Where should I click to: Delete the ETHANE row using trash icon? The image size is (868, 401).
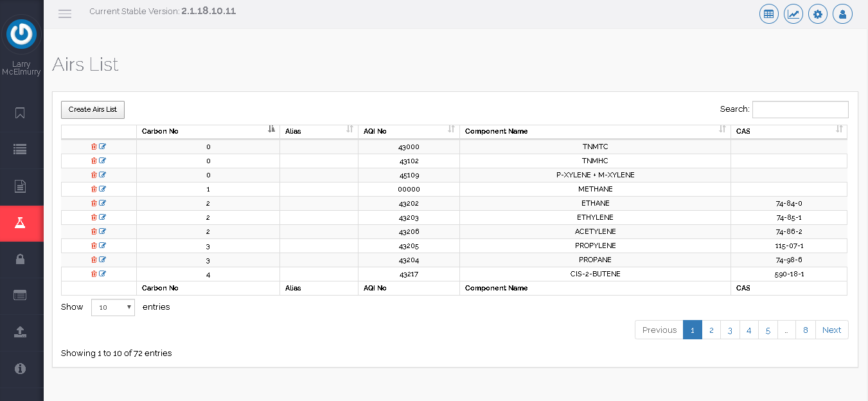[94, 203]
